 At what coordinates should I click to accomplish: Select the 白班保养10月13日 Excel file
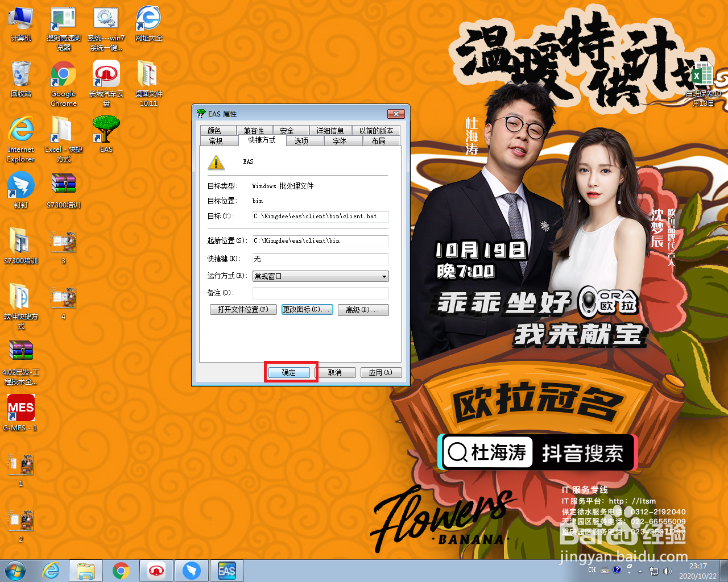coord(703,84)
